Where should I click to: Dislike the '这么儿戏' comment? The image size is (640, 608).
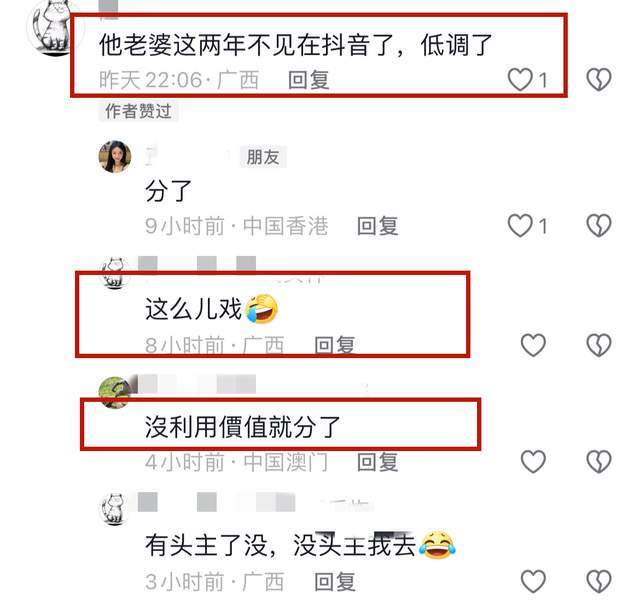tap(599, 345)
